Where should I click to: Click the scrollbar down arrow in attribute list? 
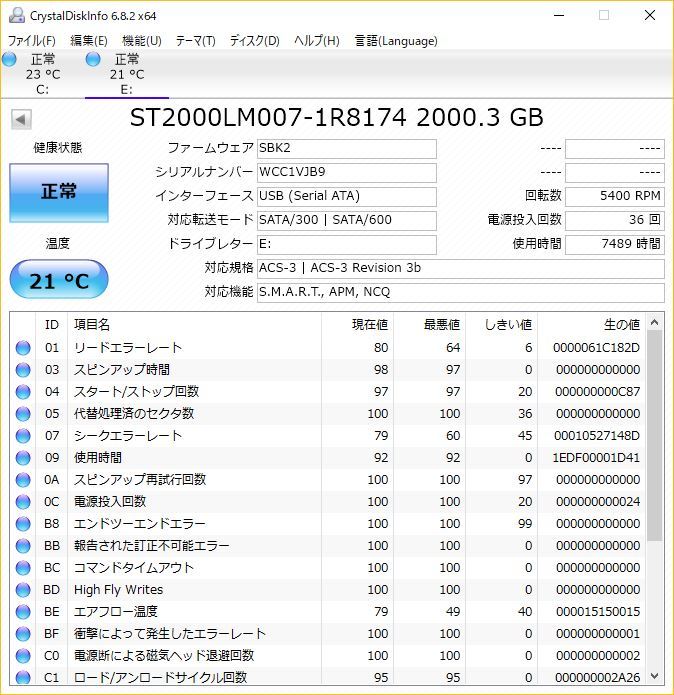tap(655, 676)
